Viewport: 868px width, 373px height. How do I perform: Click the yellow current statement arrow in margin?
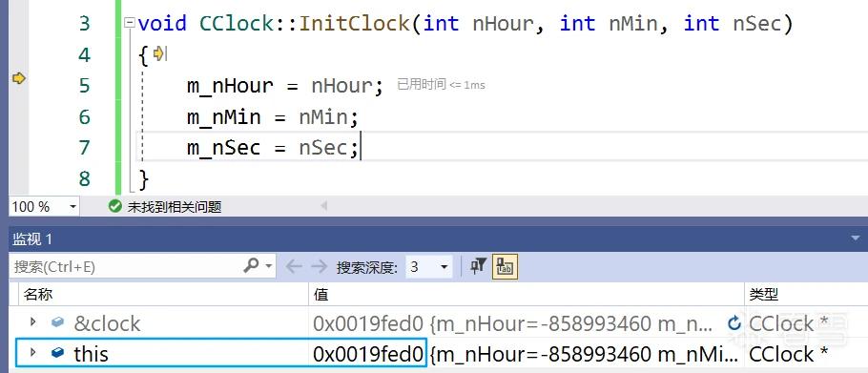click(x=19, y=78)
